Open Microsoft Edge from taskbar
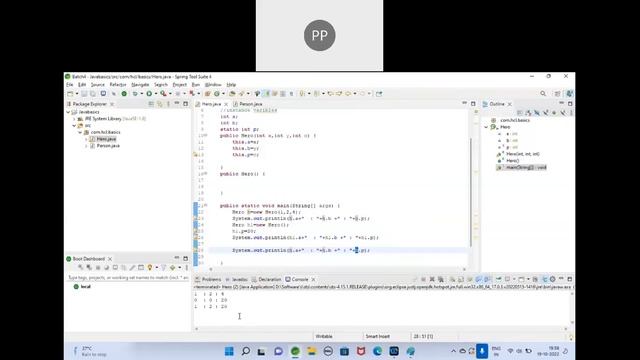 click(377, 351)
